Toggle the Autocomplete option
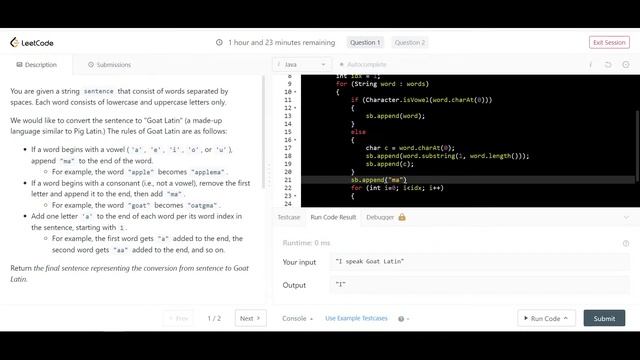 point(362,64)
